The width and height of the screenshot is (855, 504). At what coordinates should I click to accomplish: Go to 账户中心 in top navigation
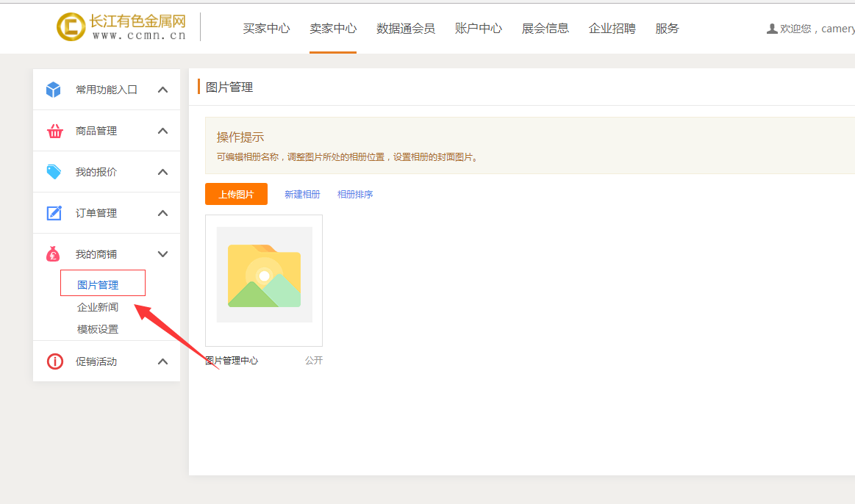coord(478,29)
